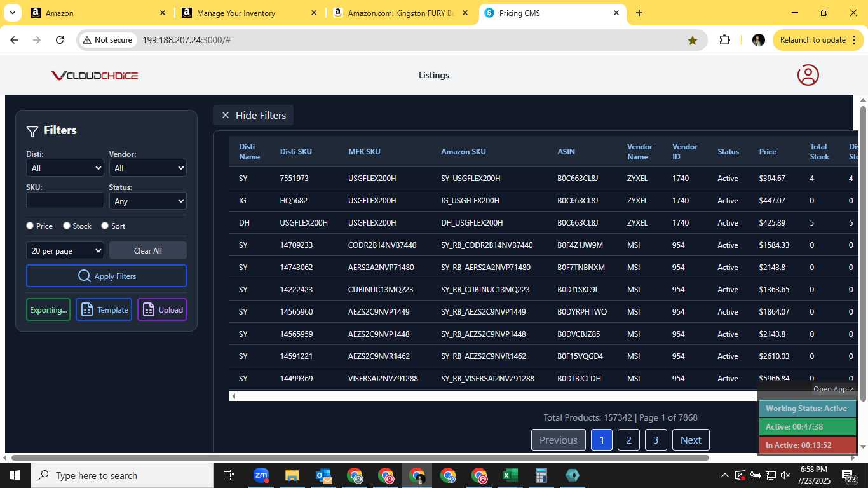This screenshot has width=868, height=488.
Task: Click Relaunch to update button
Action: (818, 40)
